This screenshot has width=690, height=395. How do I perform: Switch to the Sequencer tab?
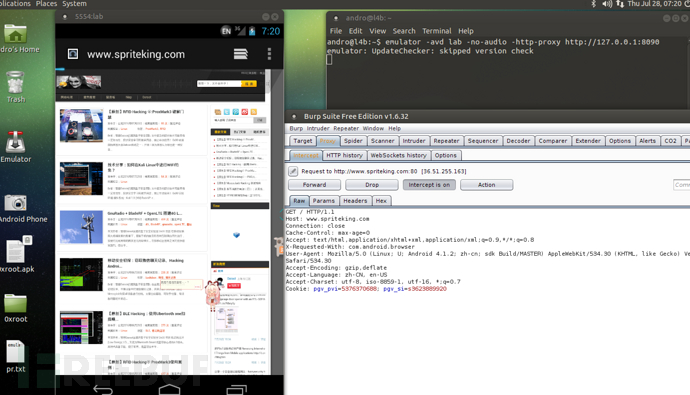click(483, 141)
